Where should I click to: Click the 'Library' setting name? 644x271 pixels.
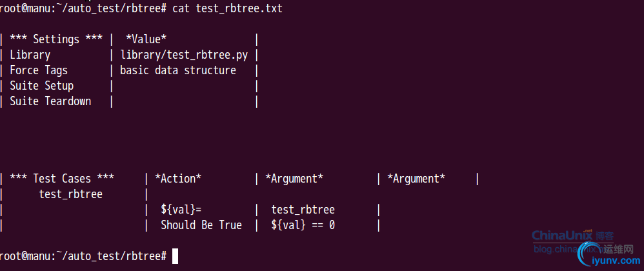tap(30, 55)
